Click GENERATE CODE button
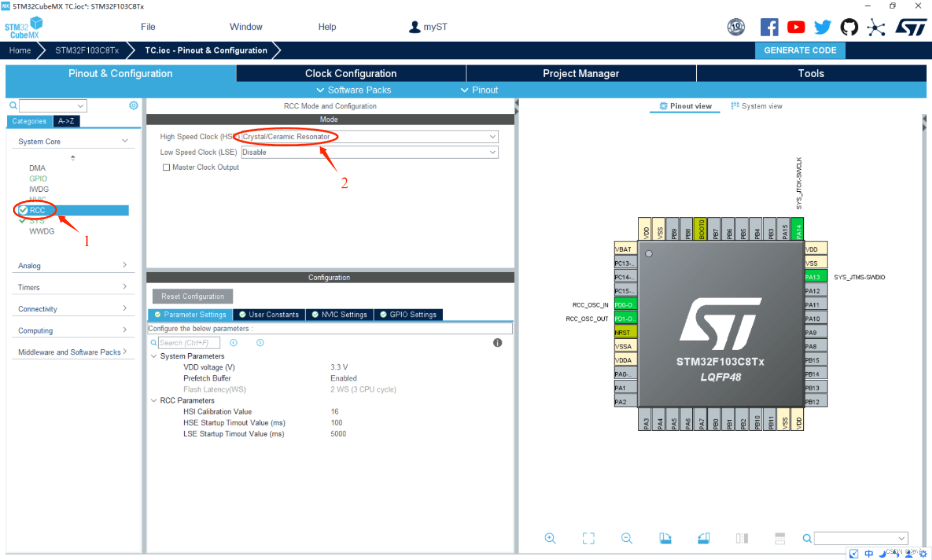Screen dimensions: 932x560 tap(800, 50)
